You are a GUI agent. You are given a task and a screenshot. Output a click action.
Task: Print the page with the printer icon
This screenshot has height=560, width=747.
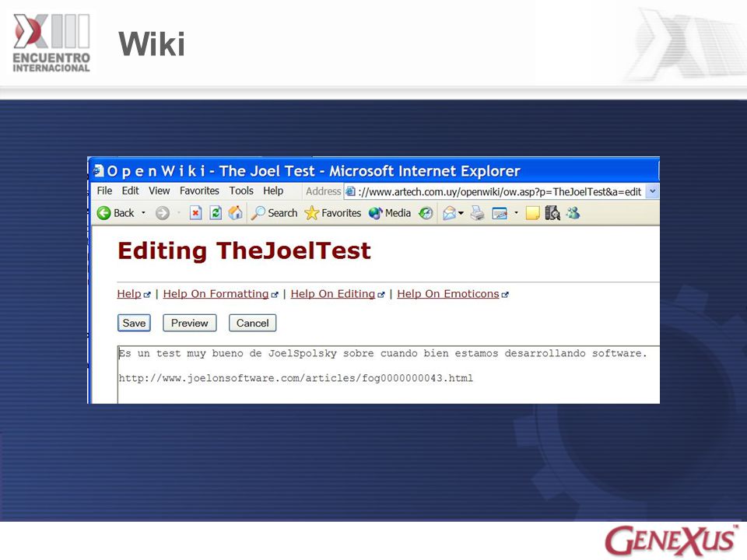[477, 213]
